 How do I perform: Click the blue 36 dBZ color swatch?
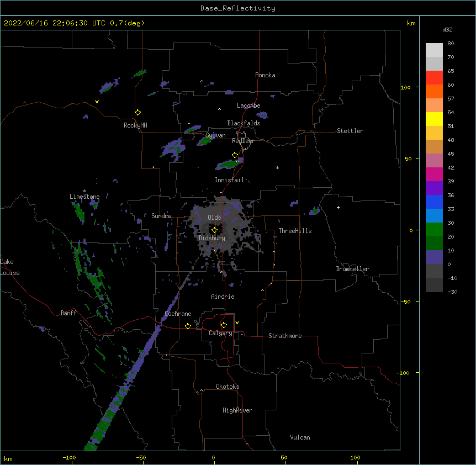point(434,202)
